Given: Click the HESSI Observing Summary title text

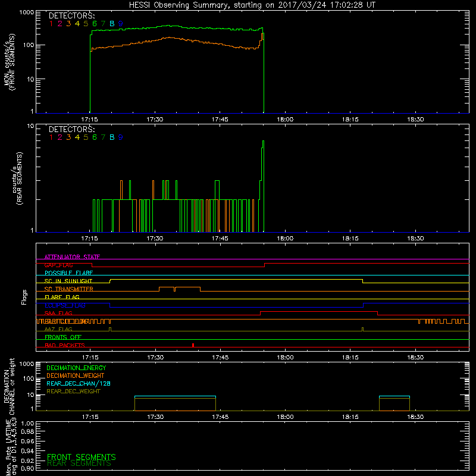Looking at the screenshot, I should 252,5.
